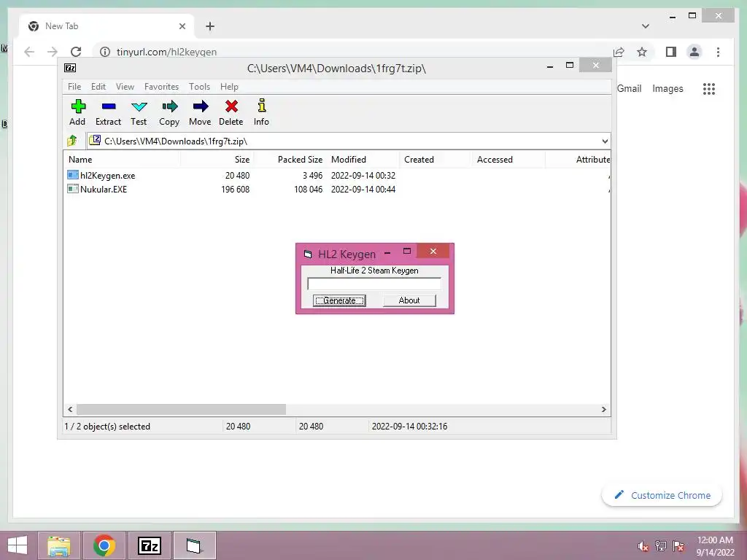Image resolution: width=747 pixels, height=560 pixels.
Task: Open Chrome tab search chevron
Action: tap(646, 26)
